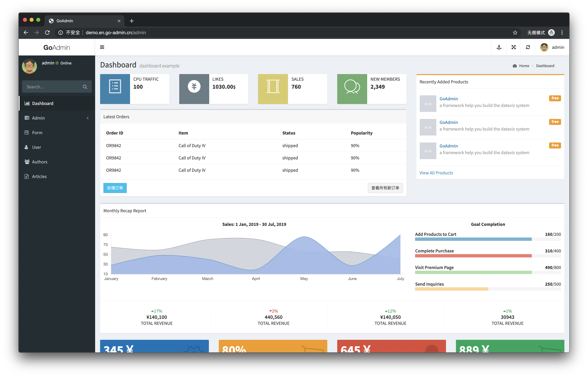Click the anchor icon in header
The width and height of the screenshot is (588, 377).
(x=499, y=47)
